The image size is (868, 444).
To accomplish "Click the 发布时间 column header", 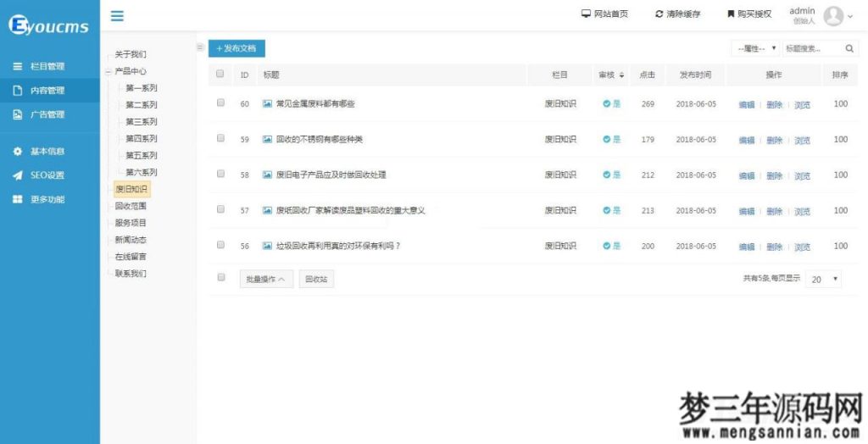I will tap(696, 75).
